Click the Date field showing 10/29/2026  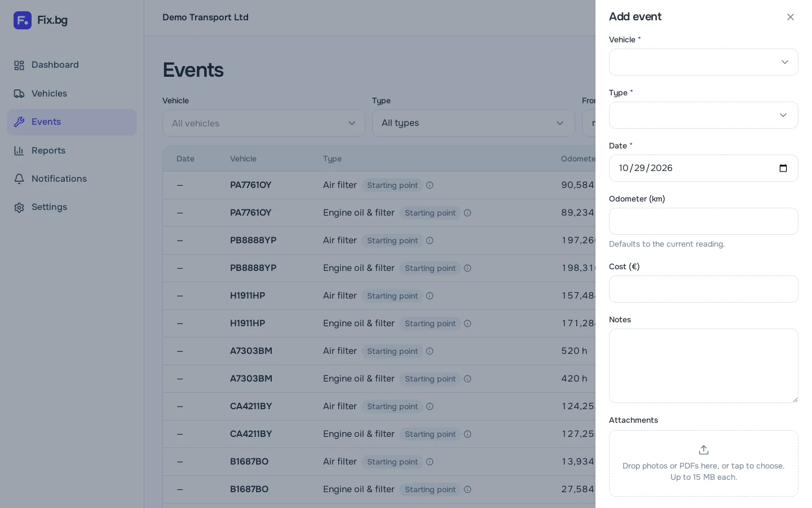704,168
